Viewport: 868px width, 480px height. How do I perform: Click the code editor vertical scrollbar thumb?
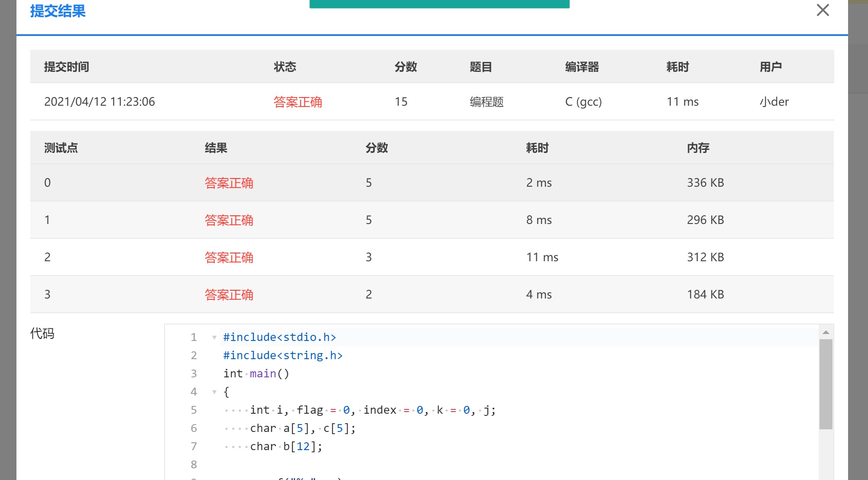(x=826, y=383)
